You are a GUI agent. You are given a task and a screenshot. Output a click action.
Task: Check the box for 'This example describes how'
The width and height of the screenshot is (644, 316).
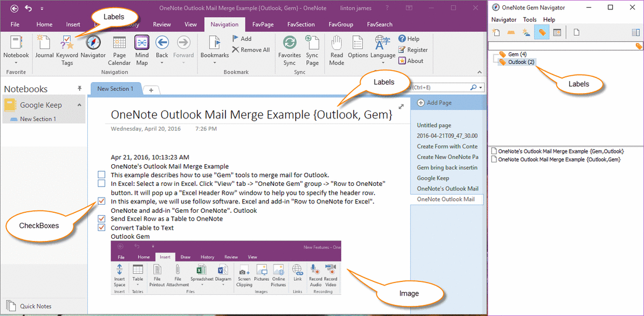click(x=101, y=175)
